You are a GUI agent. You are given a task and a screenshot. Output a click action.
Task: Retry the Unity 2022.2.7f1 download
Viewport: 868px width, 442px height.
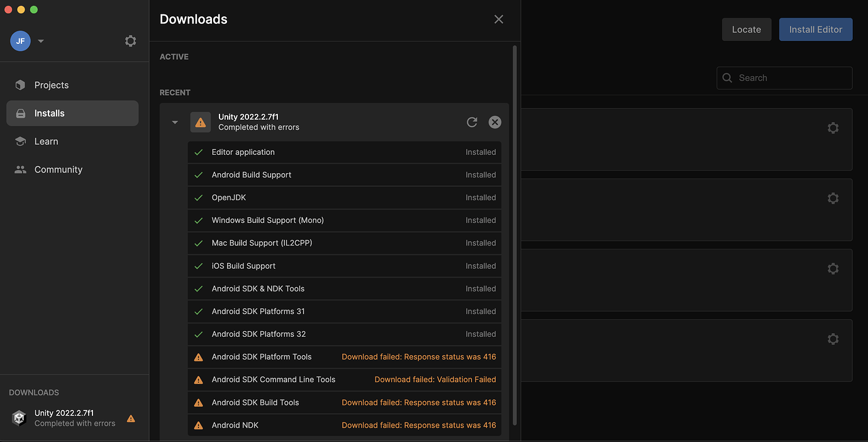(x=472, y=122)
